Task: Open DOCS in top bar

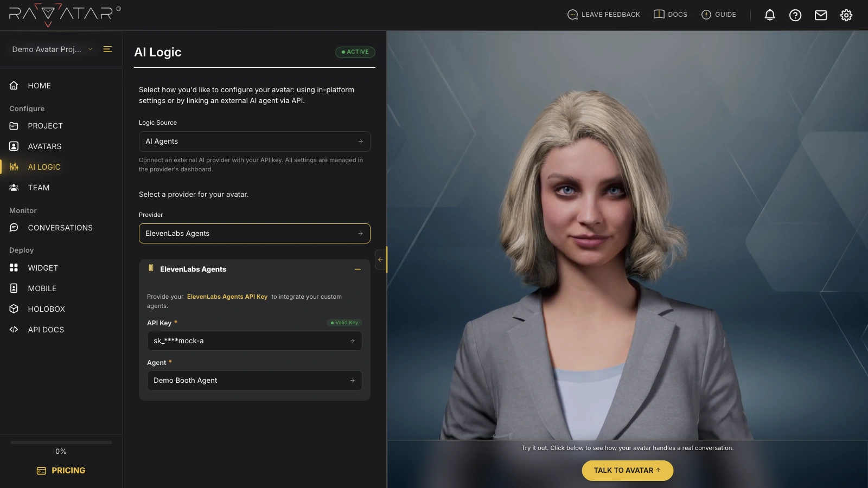Action: point(671,15)
